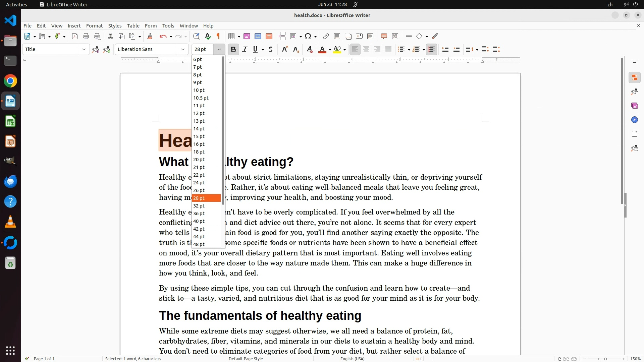
Task: Toggle formatting marks pilcrow
Action: pos(218,36)
